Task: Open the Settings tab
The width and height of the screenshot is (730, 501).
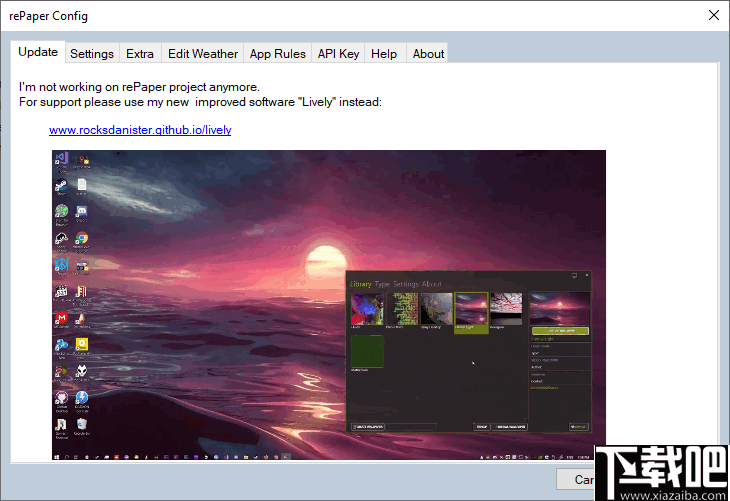Action: [x=92, y=54]
